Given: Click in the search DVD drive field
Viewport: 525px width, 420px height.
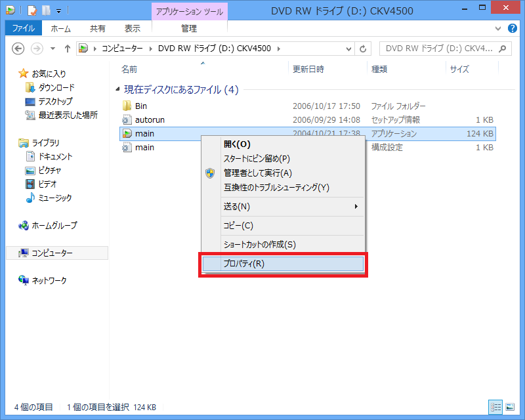Looking at the screenshot, I should 436,49.
